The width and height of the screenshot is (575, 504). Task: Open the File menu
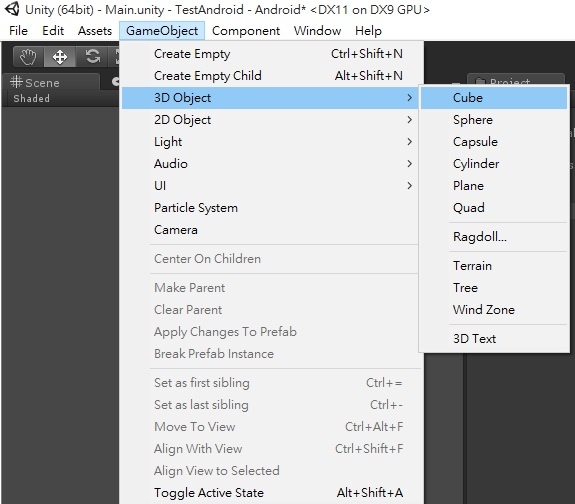tap(18, 30)
